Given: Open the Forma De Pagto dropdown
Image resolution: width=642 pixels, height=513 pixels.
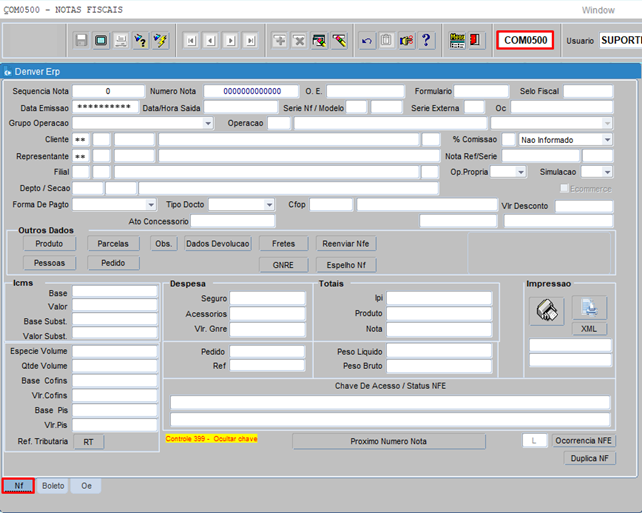Looking at the screenshot, I should tap(151, 205).
